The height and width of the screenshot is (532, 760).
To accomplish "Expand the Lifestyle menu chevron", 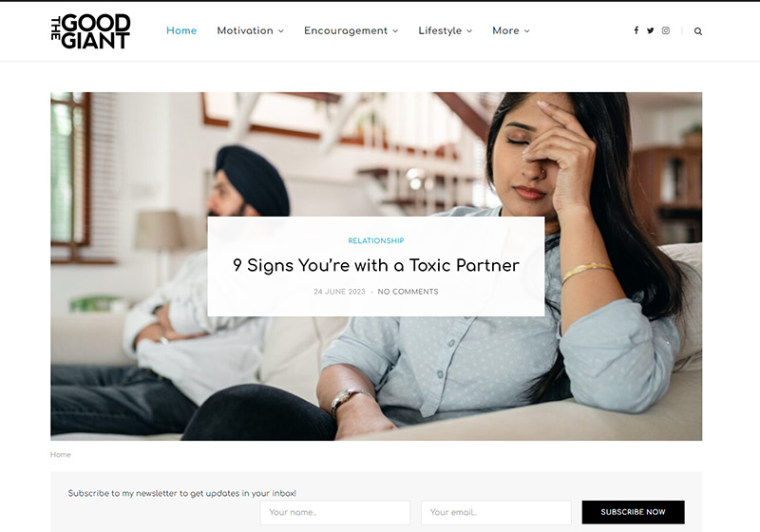I will coord(469,31).
